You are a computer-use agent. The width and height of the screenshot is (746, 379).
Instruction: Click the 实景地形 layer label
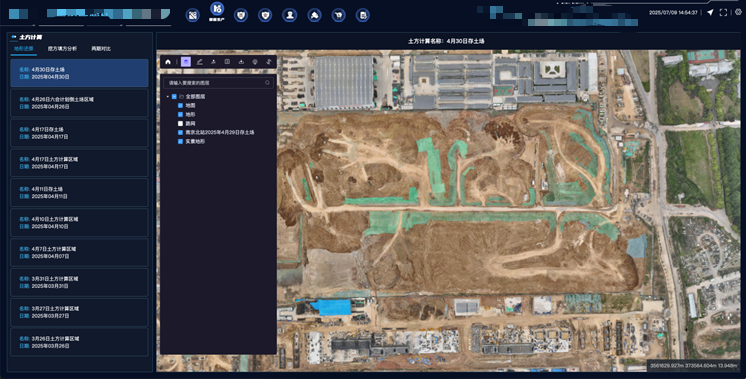click(x=195, y=142)
